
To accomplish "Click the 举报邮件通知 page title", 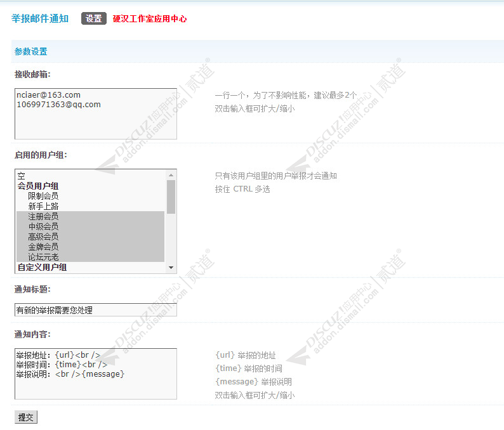I will [x=40, y=18].
